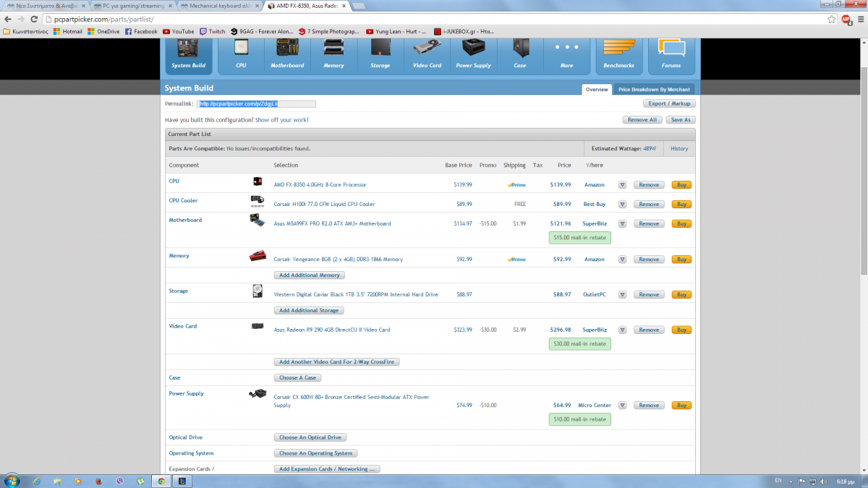Image resolution: width=868 pixels, height=488 pixels.
Task: Click the AMD FX-8350 product thumbnail
Action: pos(257,181)
